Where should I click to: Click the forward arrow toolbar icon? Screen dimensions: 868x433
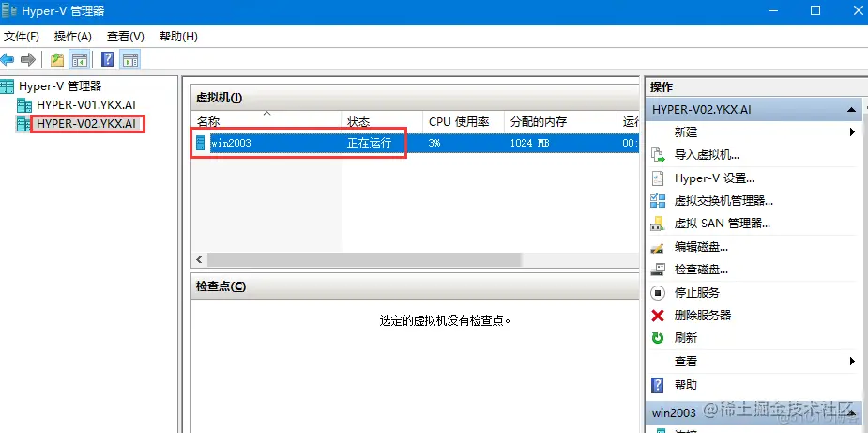point(27,60)
